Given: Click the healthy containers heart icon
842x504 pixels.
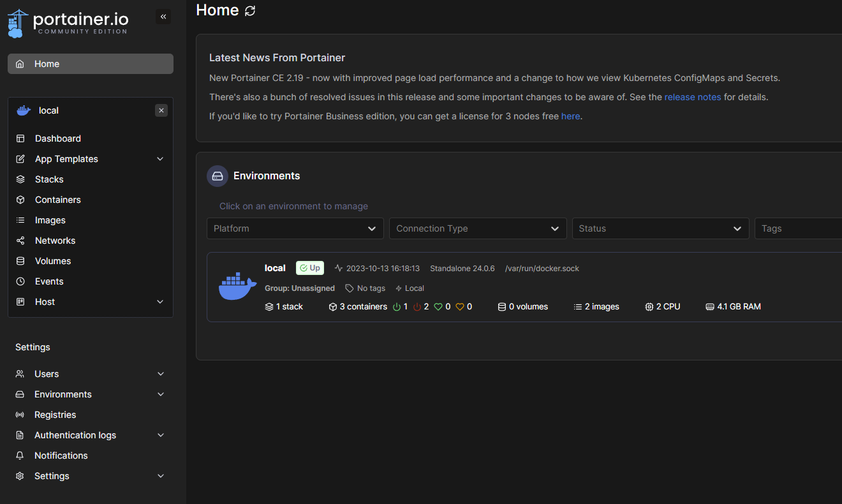Looking at the screenshot, I should (x=438, y=307).
